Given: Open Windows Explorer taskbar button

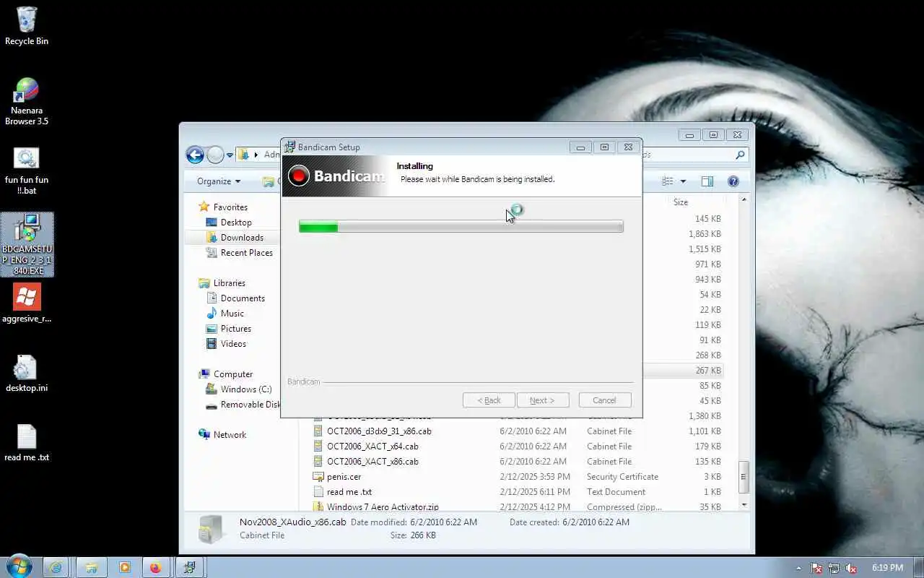Looking at the screenshot, I should click(x=91, y=567).
